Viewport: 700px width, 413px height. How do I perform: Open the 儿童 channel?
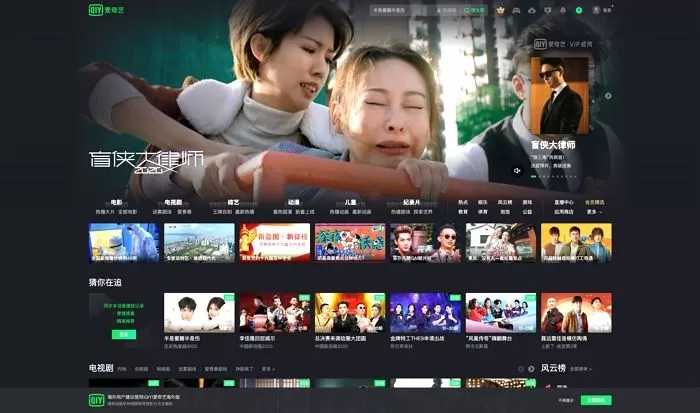pos(350,202)
